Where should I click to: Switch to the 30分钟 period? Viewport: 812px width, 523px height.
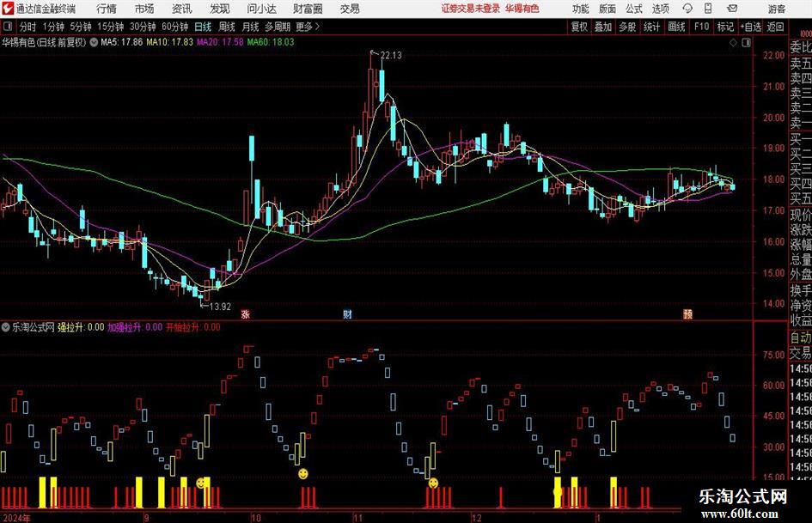[x=143, y=27]
